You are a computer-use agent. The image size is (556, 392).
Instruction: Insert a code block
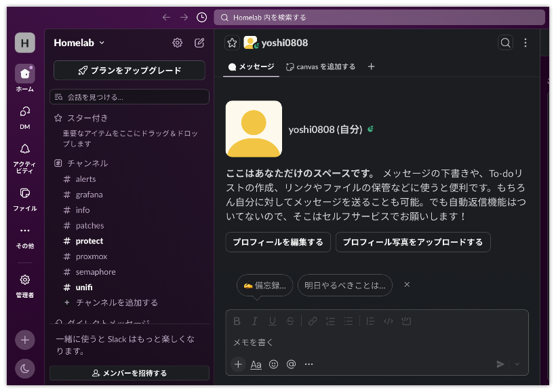point(406,321)
